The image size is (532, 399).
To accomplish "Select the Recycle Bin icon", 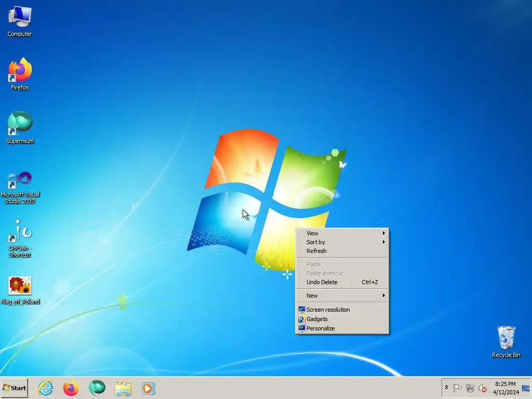I will 506,342.
